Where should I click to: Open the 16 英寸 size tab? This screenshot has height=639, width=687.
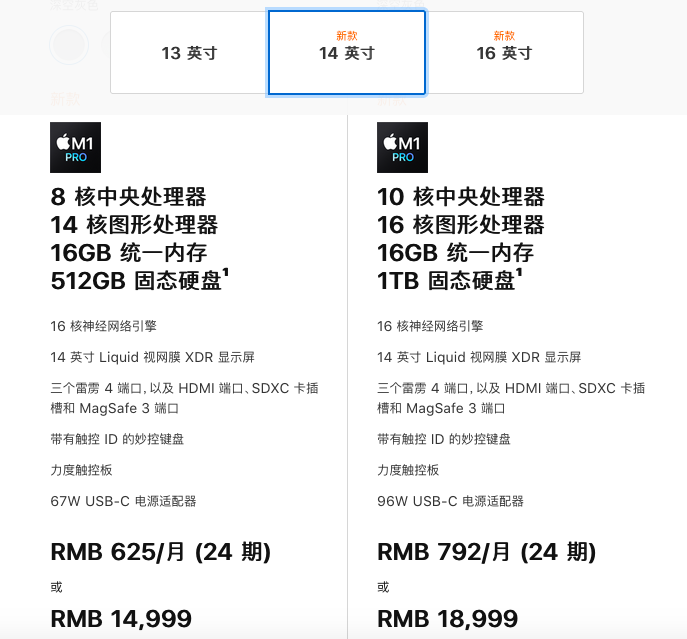tap(504, 53)
